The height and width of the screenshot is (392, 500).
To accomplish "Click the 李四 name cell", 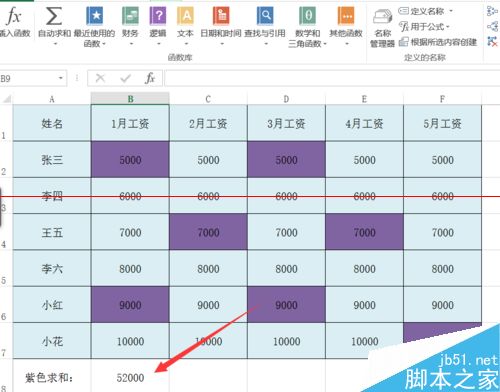I will coord(52,196).
